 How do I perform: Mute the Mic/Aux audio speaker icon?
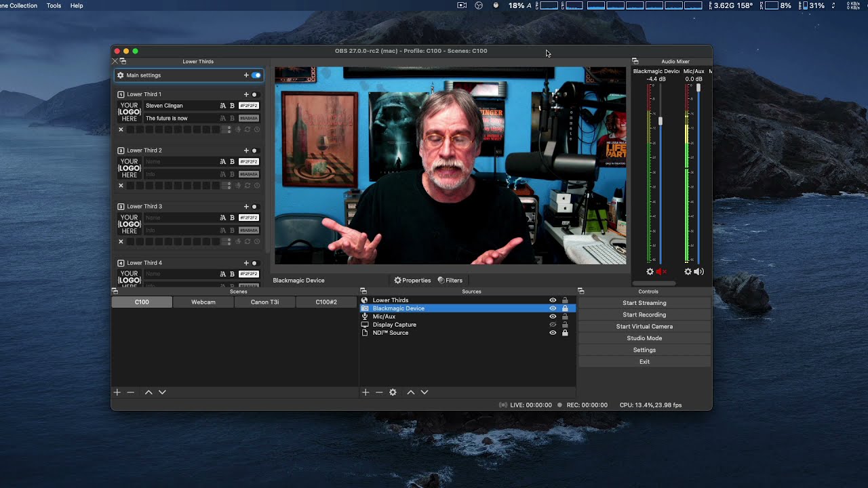coord(698,272)
